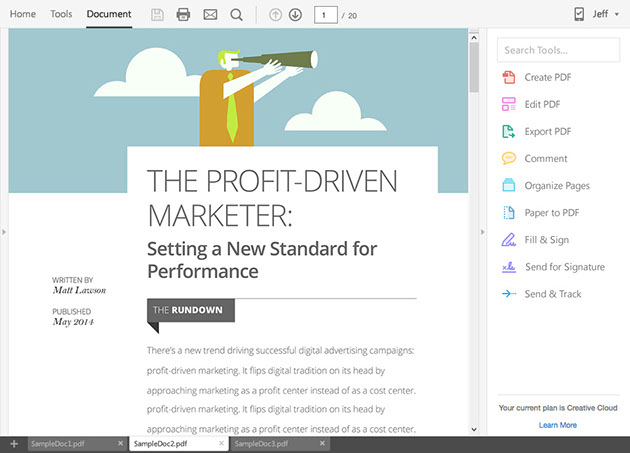Close the SampleDoc1.pdf tab
The image size is (630, 453).
coord(121,443)
